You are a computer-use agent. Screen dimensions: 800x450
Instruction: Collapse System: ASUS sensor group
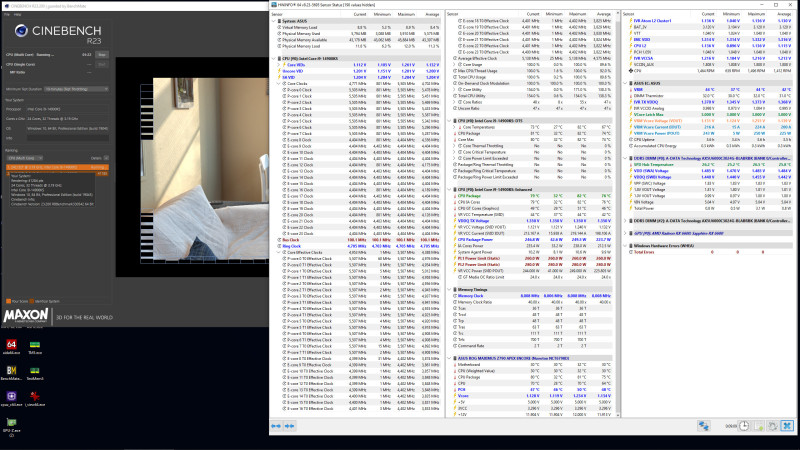point(274,21)
